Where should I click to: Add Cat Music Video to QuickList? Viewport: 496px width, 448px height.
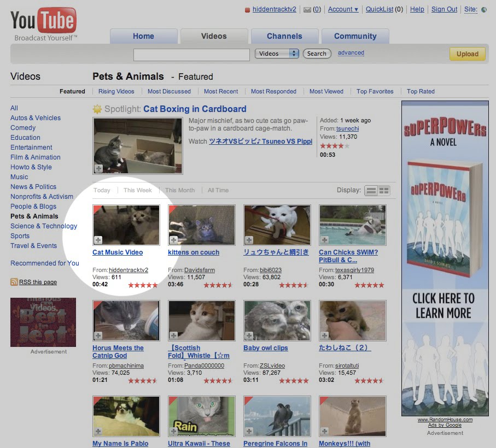pos(98,240)
